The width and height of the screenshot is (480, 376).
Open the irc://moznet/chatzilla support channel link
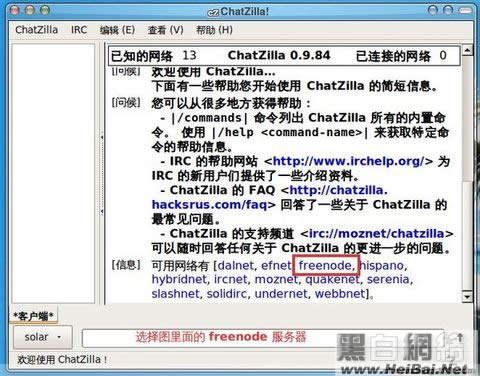tap(377, 233)
